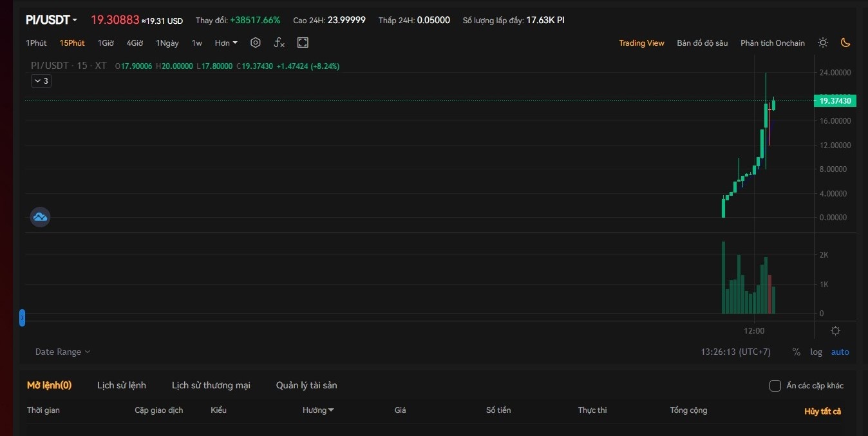Click the 19.37430 current price label
Screen dimensions: 868x436
(x=835, y=101)
